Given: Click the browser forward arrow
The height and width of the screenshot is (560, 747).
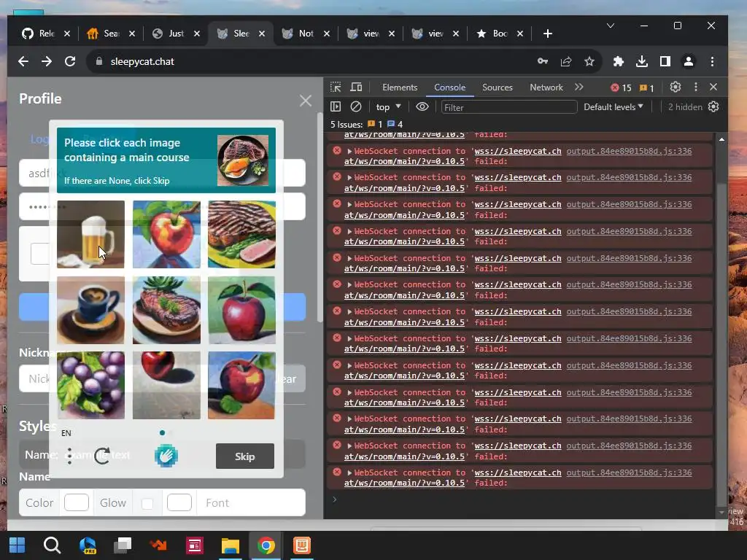Looking at the screenshot, I should point(46,61).
